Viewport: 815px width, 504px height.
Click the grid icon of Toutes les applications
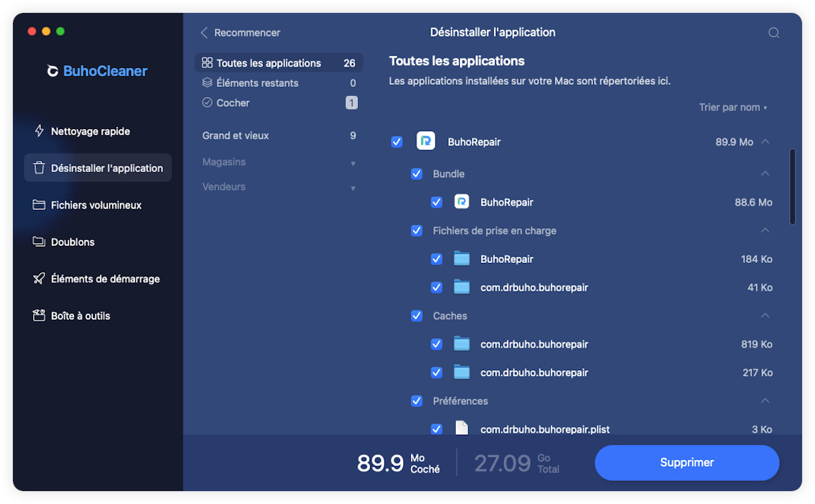(x=207, y=63)
